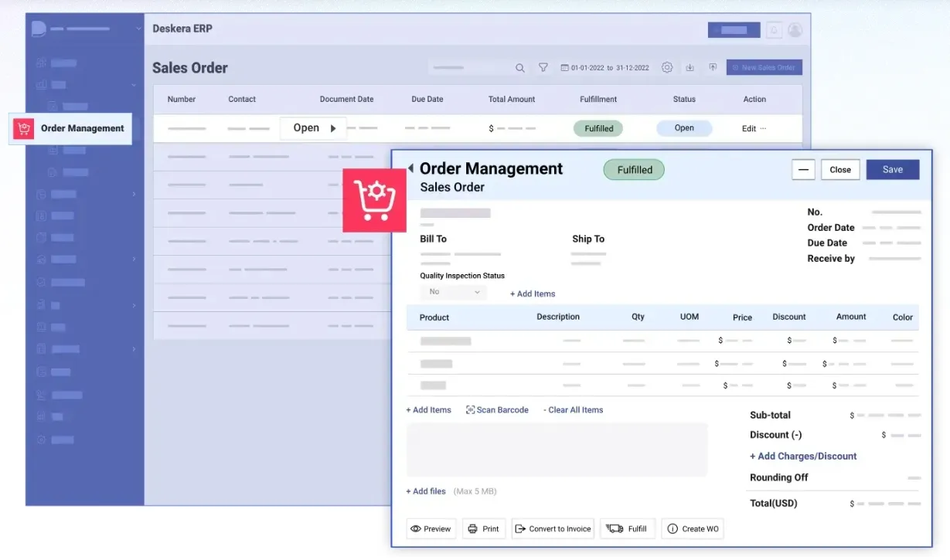The width and height of the screenshot is (950, 560).
Task: Click the Close button in Order Management panel
Action: click(840, 170)
